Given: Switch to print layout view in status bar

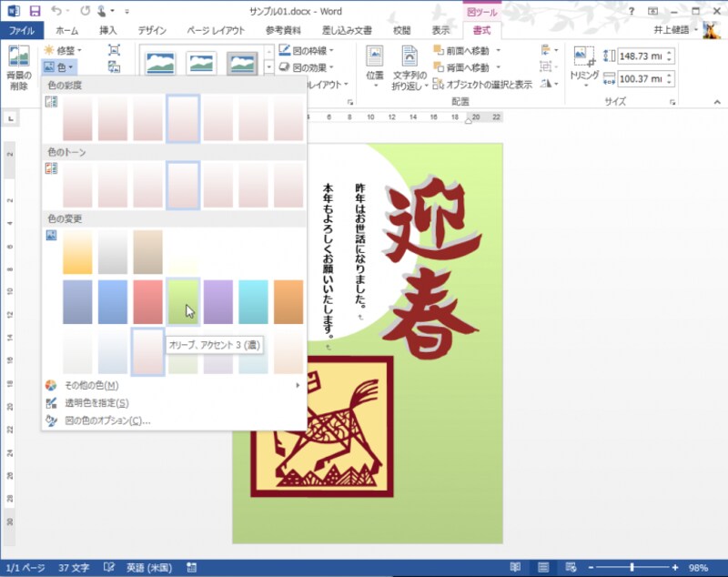Looking at the screenshot, I should point(543,566).
